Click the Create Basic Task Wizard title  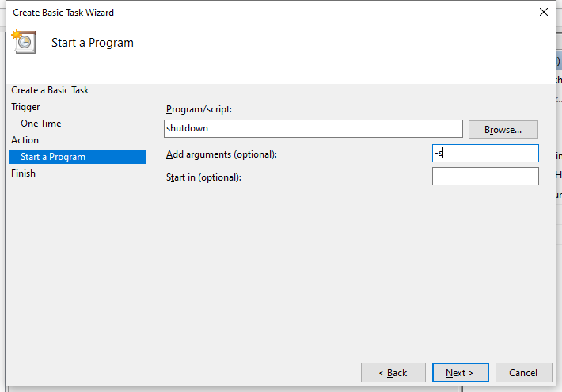(x=63, y=13)
